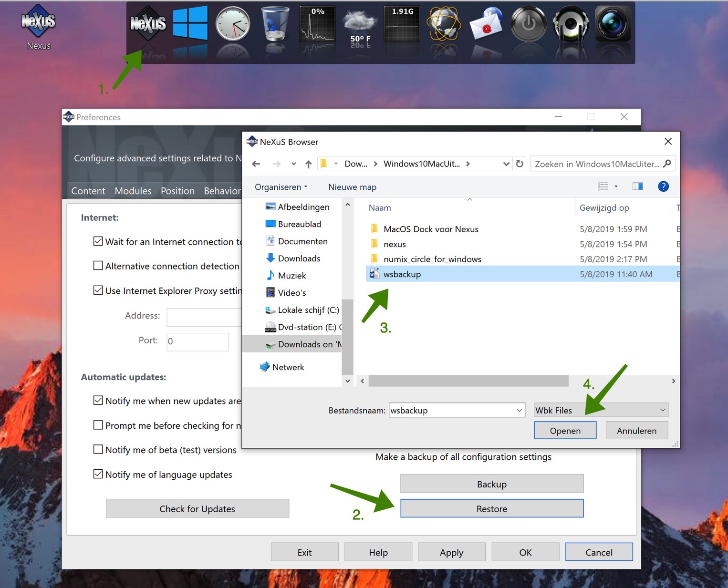Viewport: 728px width, 588px height.
Task: Enable Notify me of beta versions
Action: coord(98,449)
